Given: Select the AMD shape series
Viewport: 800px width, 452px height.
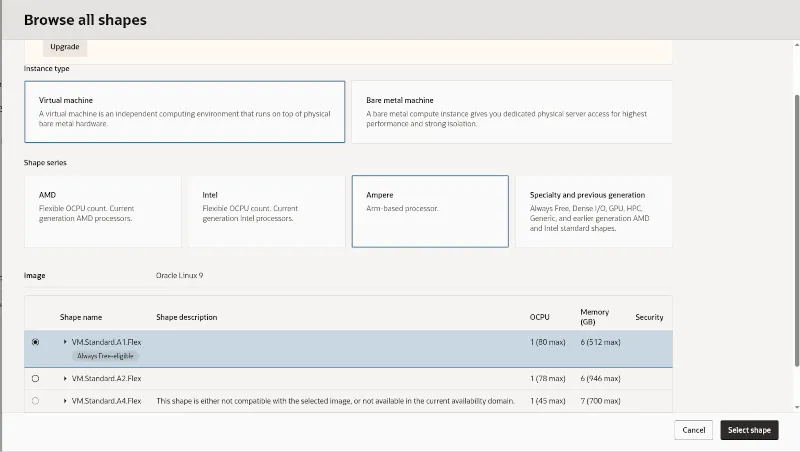Looking at the screenshot, I should coord(103,211).
